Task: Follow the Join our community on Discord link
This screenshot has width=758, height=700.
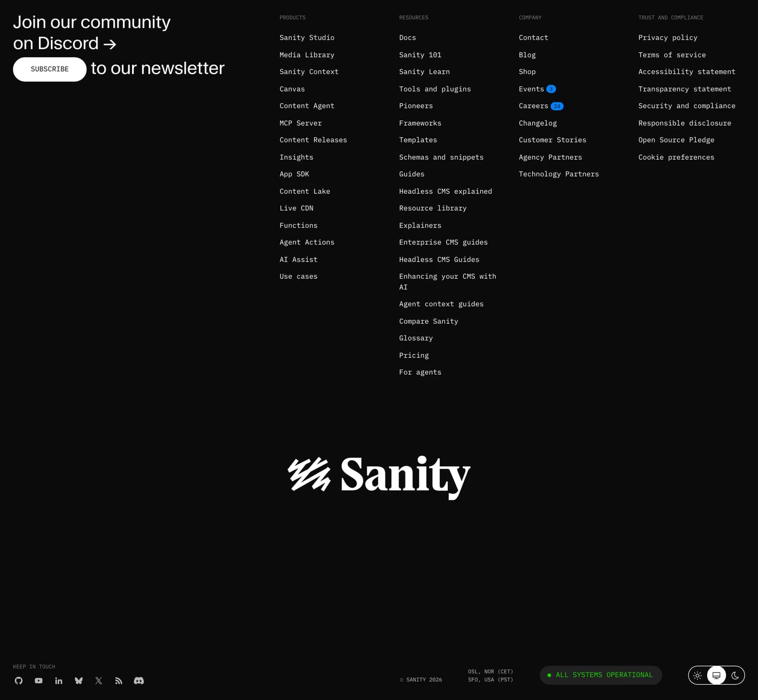Action: click(x=92, y=32)
